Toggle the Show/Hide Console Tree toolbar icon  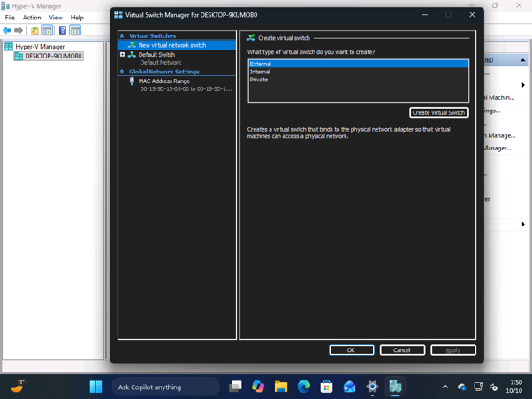47,30
